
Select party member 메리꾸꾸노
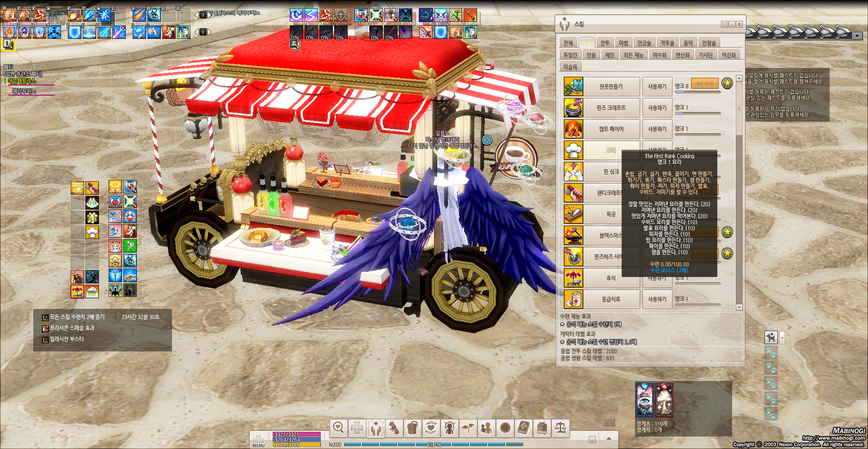click(24, 91)
